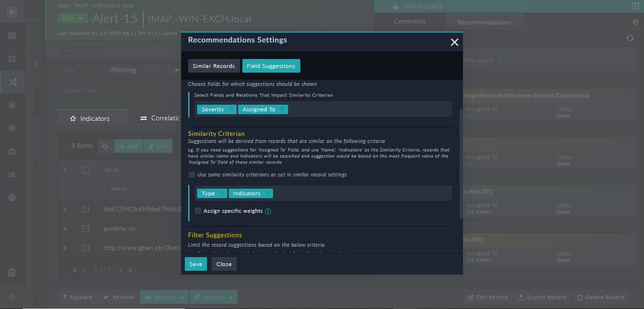Select the Queue Management sidebar icon
This screenshot has width=644, height=309.
pyautogui.click(x=12, y=58)
